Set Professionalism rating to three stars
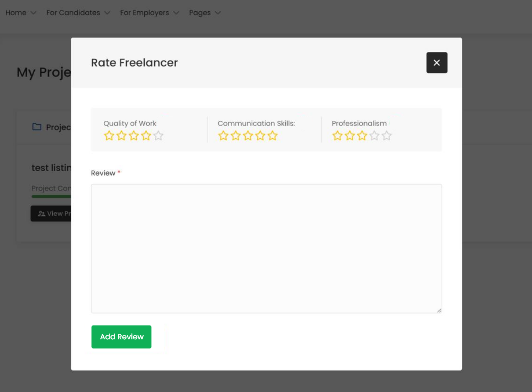 pyautogui.click(x=362, y=136)
